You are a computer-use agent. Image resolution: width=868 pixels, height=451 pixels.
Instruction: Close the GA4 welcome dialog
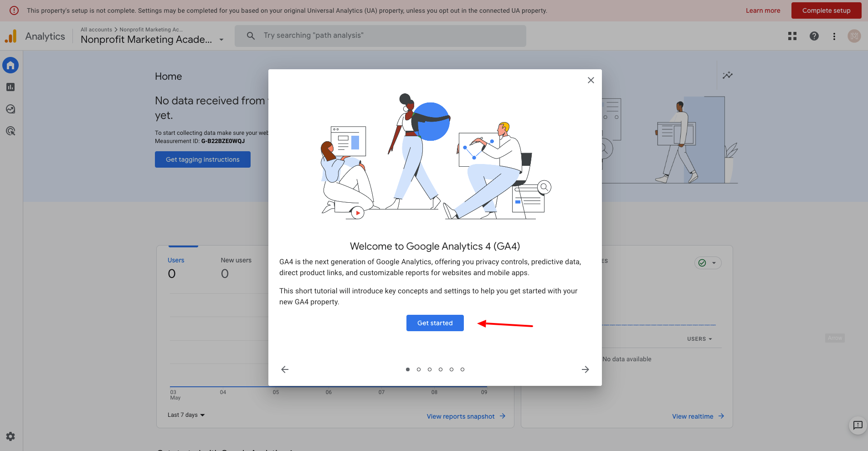click(591, 80)
